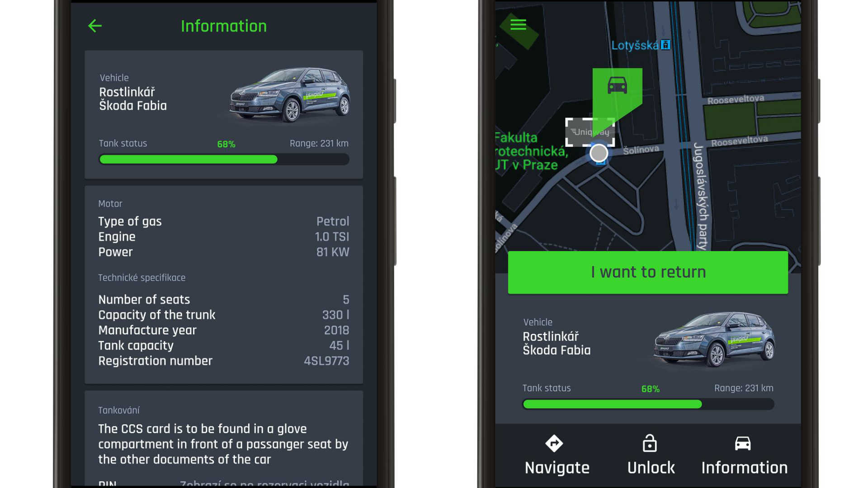Viewport: 868px width, 488px height.
Task: Toggle map layer display on right screen
Action: click(516, 24)
